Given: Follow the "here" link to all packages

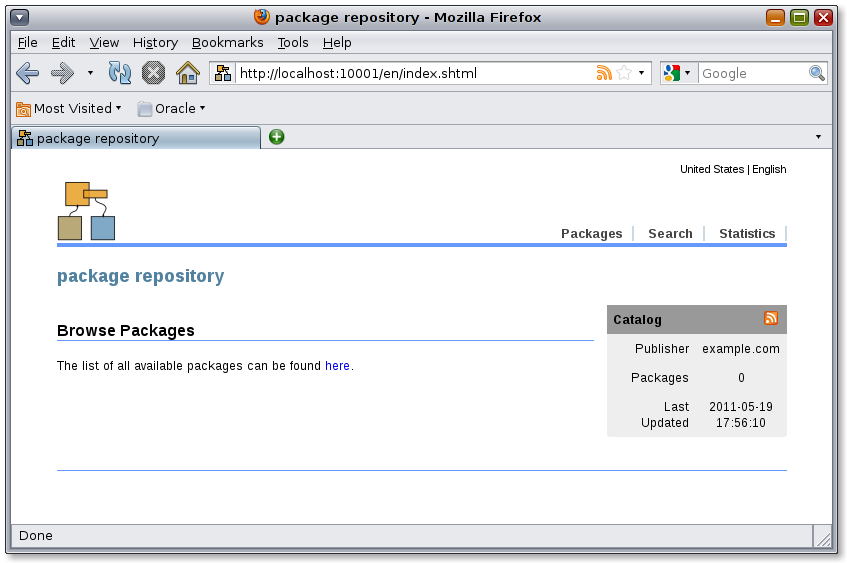Looking at the screenshot, I should (337, 366).
